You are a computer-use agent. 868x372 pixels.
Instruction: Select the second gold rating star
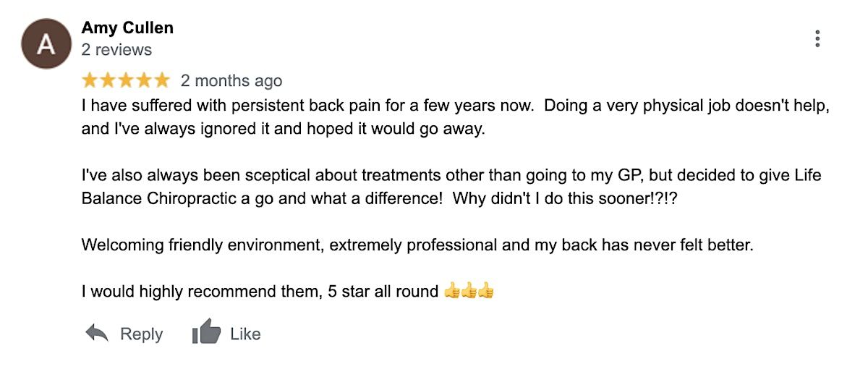coord(109,80)
